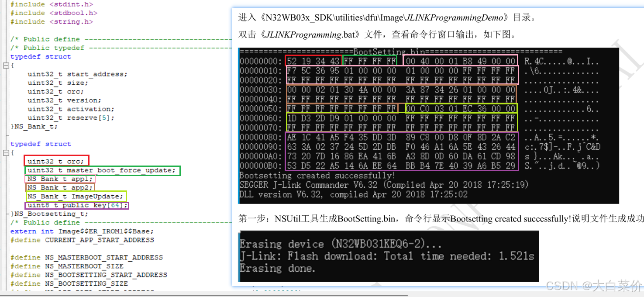The image size is (644, 297).
Task: Click the '第一步：NSUtil工具生成BootSetting.bin' sentence
Action: point(441,219)
